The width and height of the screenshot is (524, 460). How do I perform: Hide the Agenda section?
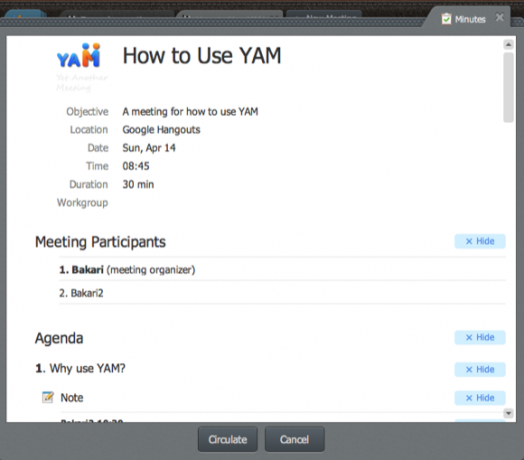click(480, 337)
